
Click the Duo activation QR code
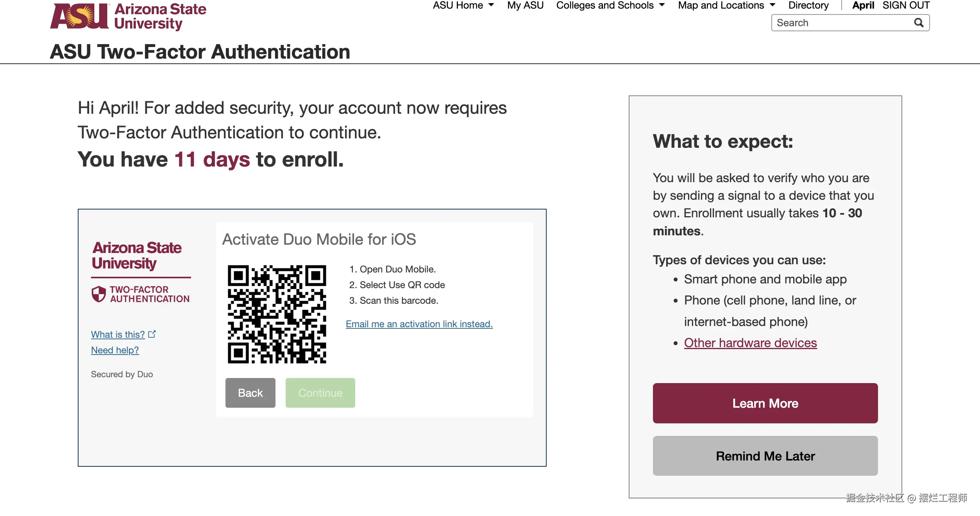click(x=277, y=314)
